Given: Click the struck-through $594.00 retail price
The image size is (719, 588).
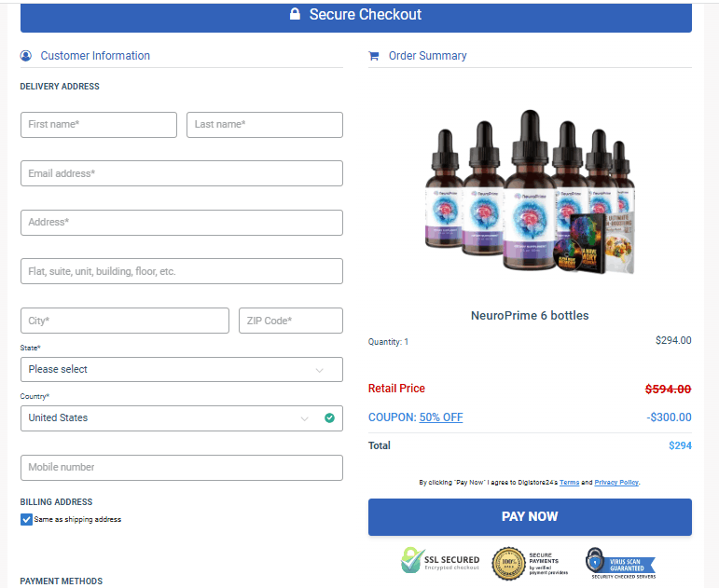Looking at the screenshot, I should click(x=668, y=390).
